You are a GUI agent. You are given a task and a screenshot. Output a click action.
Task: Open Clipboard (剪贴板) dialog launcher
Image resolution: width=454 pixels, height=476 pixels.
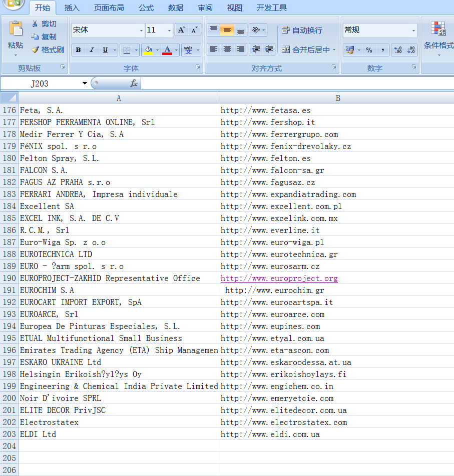[x=63, y=67]
